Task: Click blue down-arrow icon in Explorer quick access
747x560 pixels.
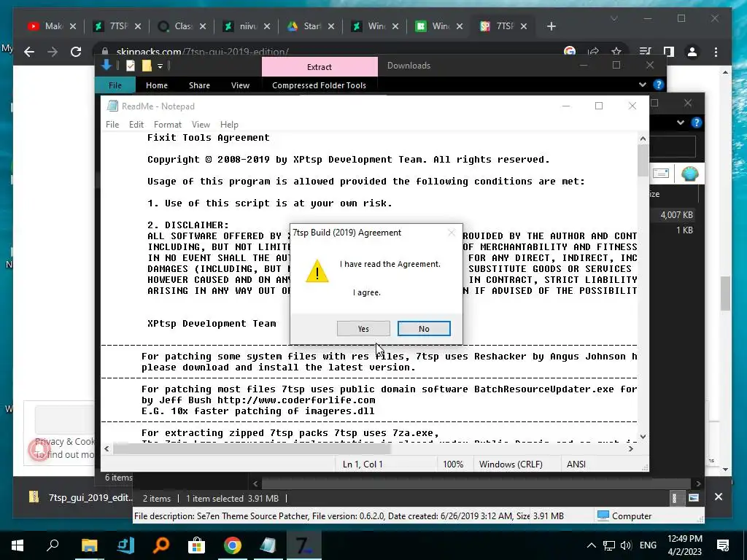Action: (107, 65)
